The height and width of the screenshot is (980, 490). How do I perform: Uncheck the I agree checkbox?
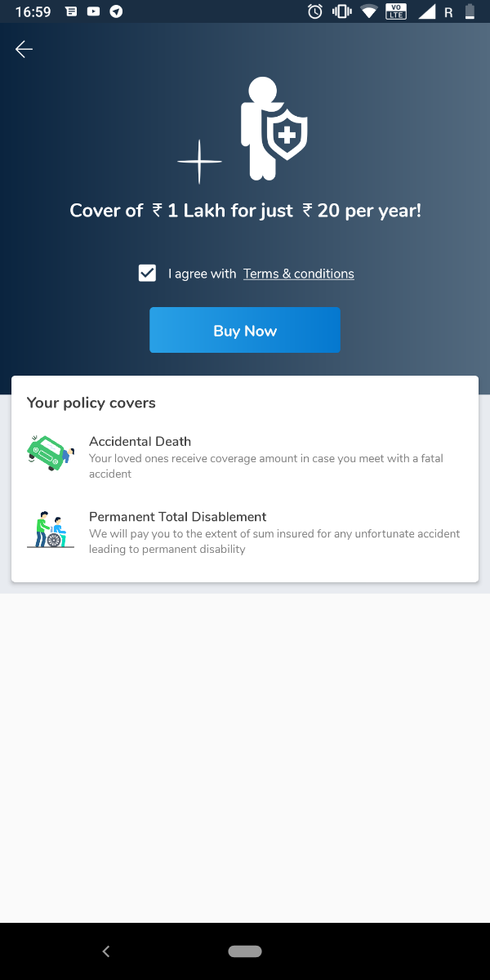[x=147, y=274]
